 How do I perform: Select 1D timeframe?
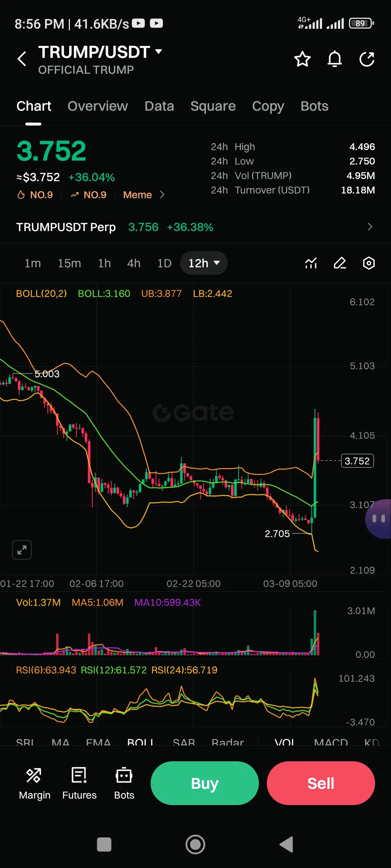(x=164, y=263)
